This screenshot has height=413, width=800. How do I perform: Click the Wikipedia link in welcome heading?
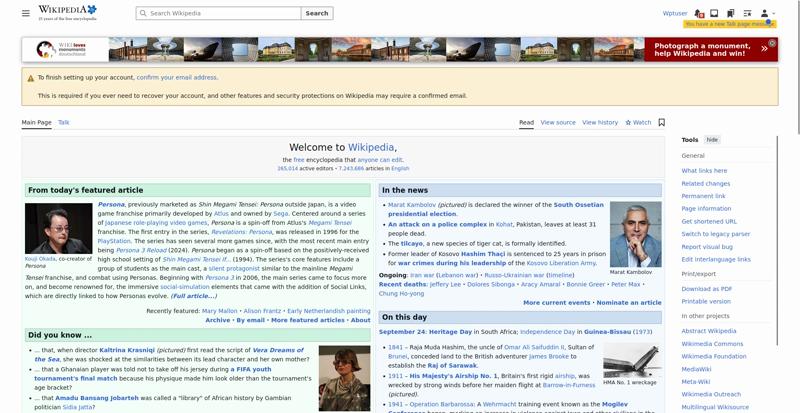click(370, 148)
